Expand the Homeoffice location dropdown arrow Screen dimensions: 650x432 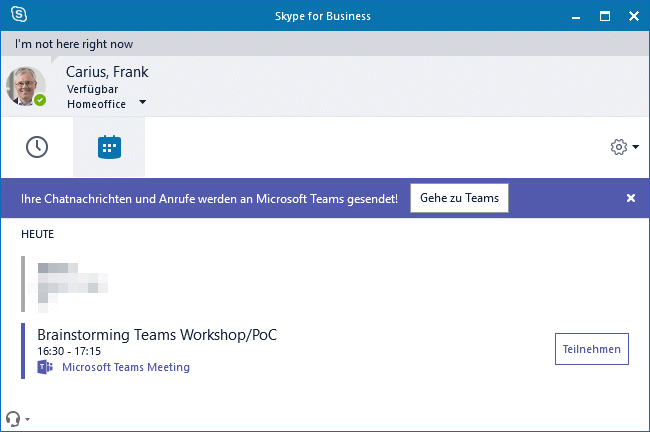[142, 102]
